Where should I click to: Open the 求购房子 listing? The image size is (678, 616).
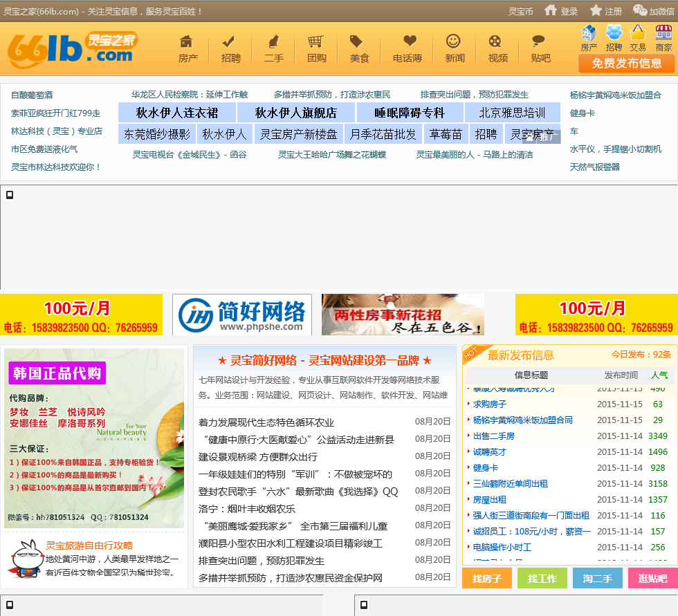490,404
